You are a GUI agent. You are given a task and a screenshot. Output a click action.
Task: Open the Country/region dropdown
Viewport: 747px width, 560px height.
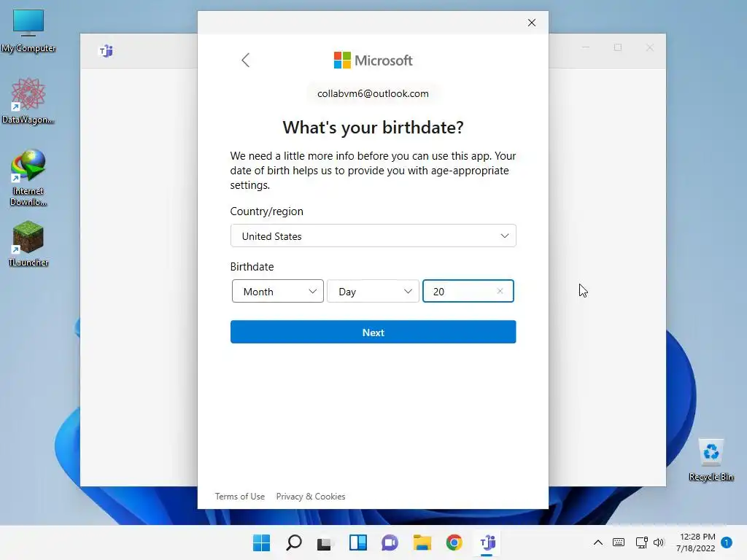click(x=373, y=236)
